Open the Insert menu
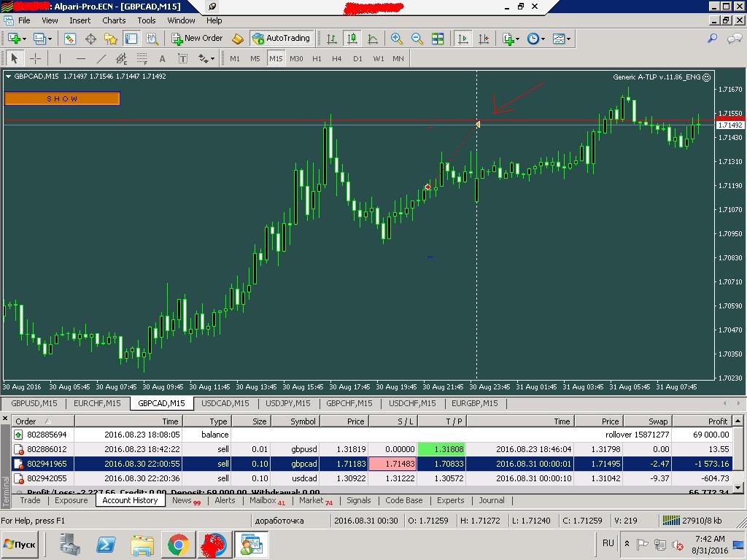 pyautogui.click(x=80, y=20)
